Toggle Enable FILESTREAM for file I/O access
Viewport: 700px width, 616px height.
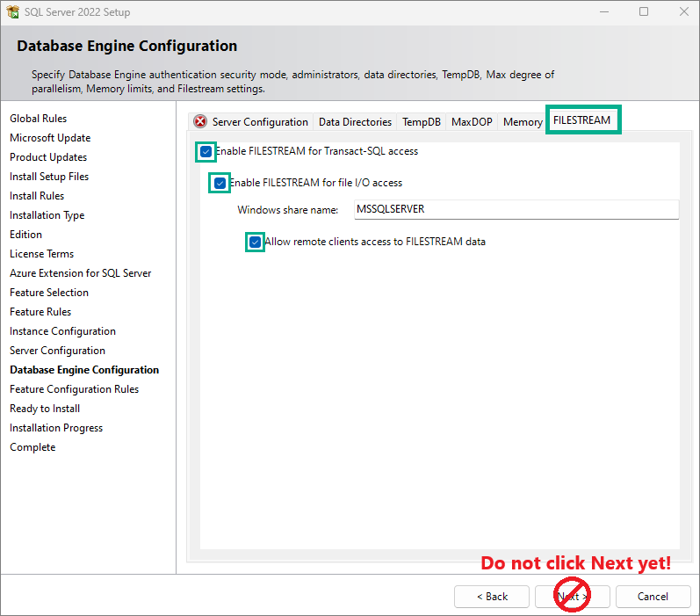pos(220,183)
